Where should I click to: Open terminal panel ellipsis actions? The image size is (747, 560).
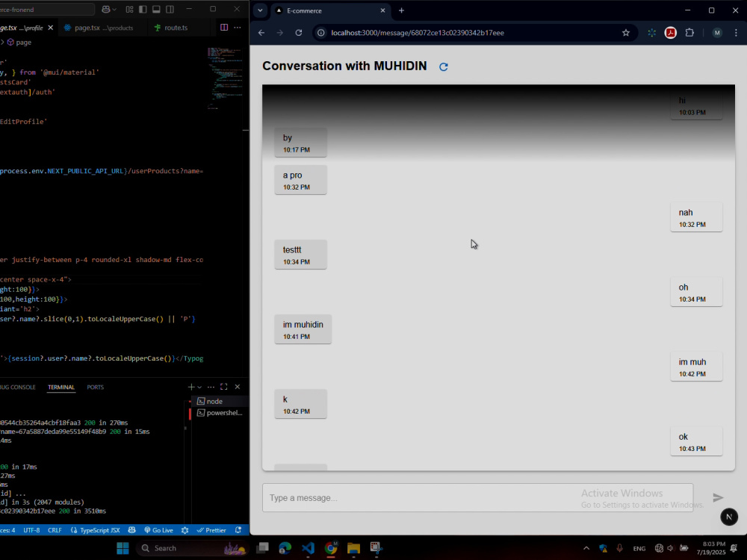coord(211,387)
